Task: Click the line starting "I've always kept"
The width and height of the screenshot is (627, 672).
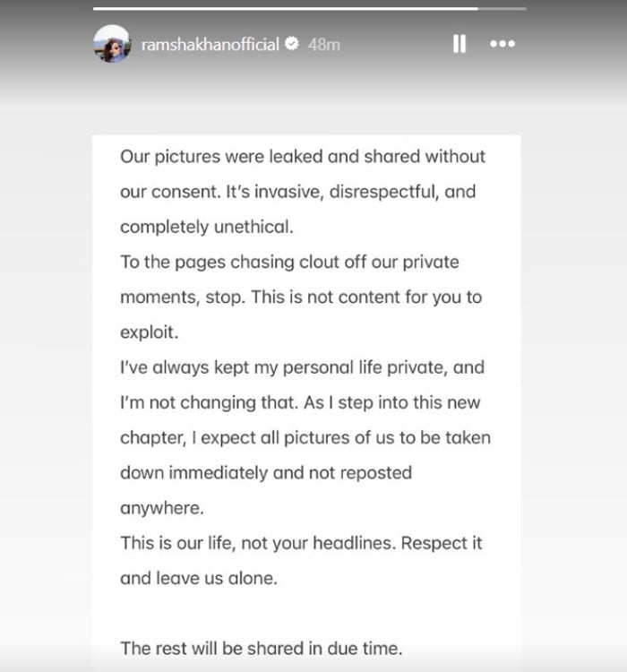Action: click(302, 367)
